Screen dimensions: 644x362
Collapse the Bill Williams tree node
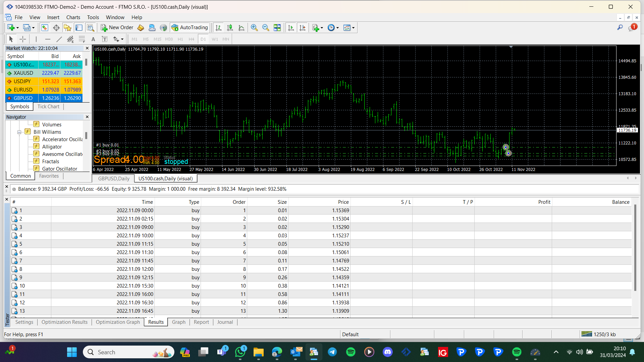pos(19,132)
